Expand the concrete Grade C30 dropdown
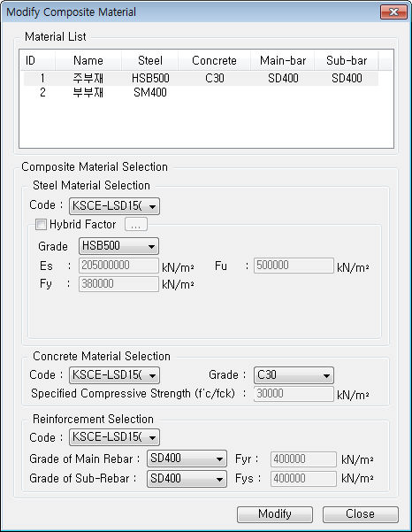Image resolution: width=412 pixels, height=532 pixels. coord(294,375)
